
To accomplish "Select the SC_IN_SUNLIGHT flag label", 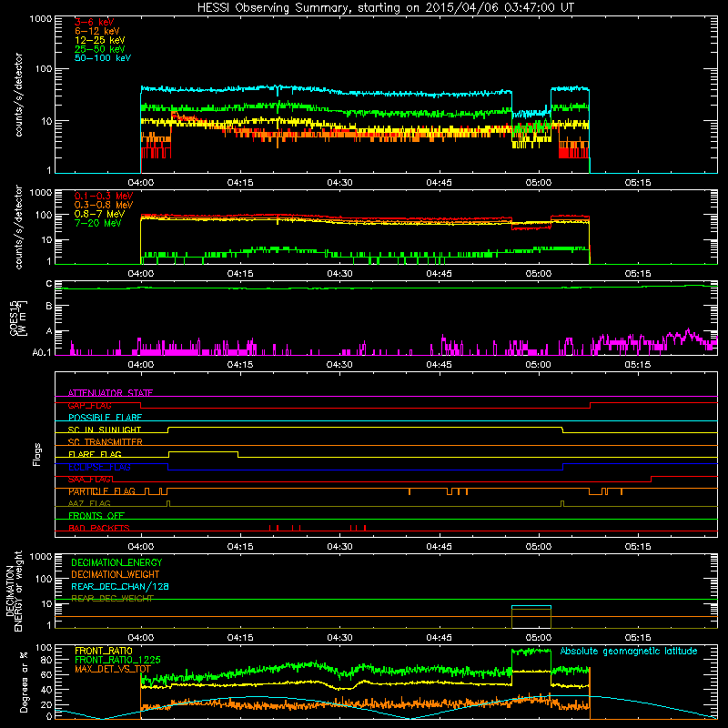I will click(105, 430).
